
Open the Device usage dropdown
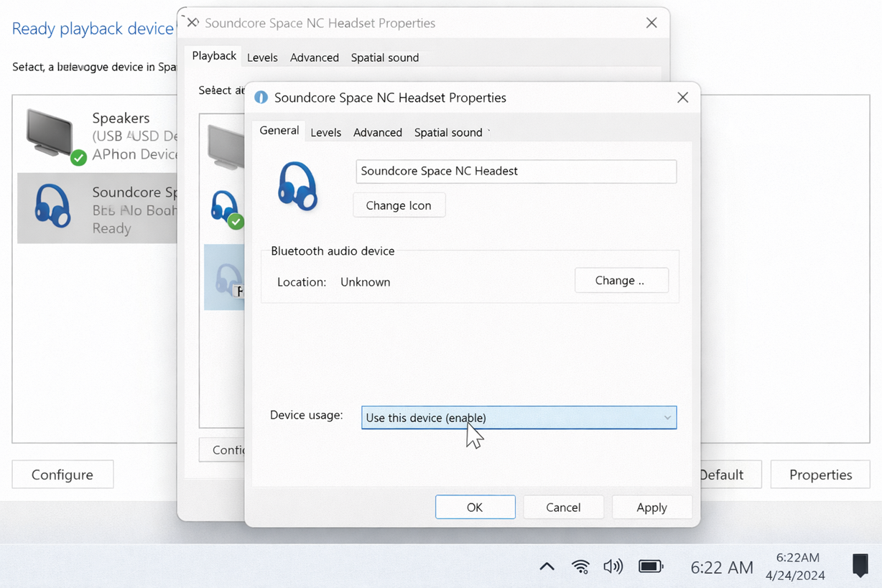(x=519, y=417)
